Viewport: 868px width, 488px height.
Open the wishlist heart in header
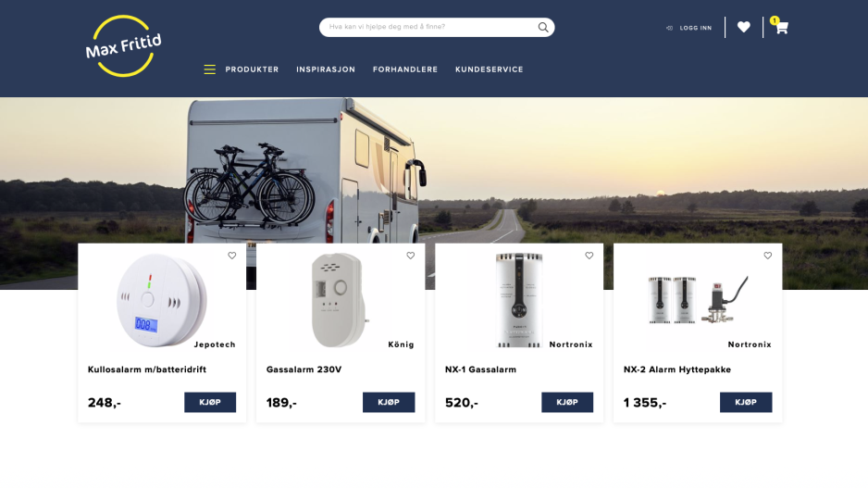[743, 28]
